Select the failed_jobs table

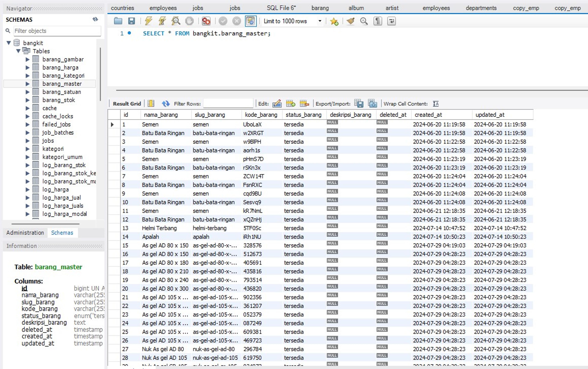pyautogui.click(x=56, y=124)
